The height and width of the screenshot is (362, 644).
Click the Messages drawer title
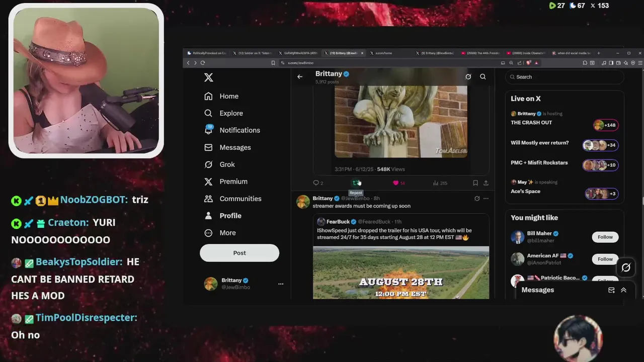[x=538, y=290]
